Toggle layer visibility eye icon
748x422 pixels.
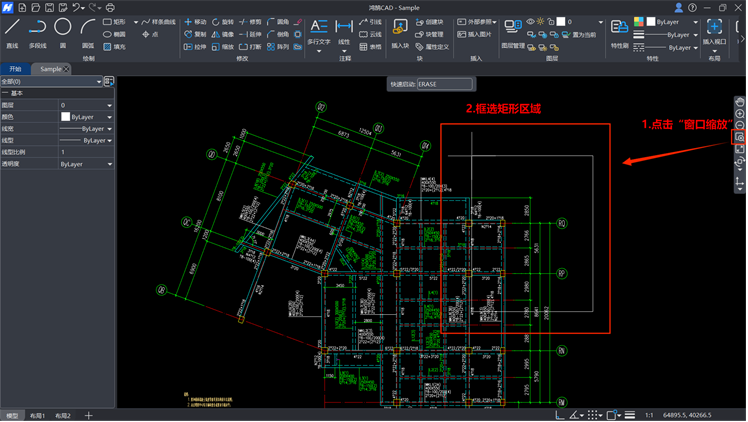(x=531, y=21)
